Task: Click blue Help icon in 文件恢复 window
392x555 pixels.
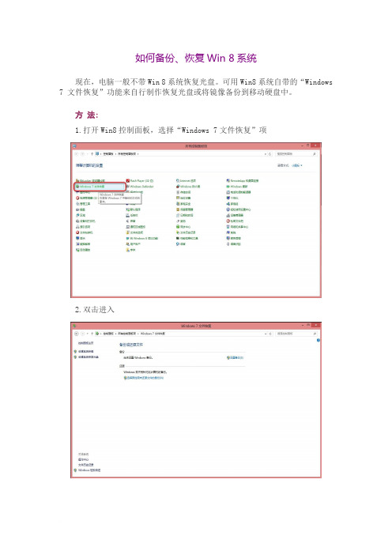Action: click(x=318, y=340)
